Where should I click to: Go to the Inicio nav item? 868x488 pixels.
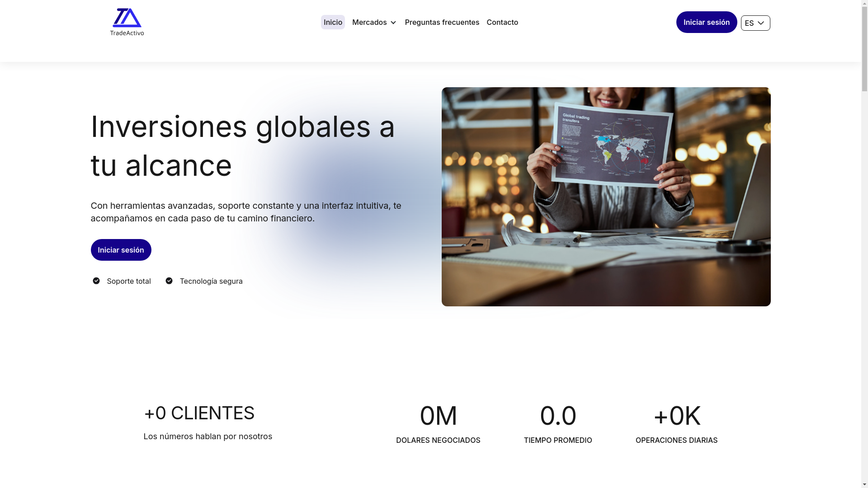pyautogui.click(x=333, y=22)
